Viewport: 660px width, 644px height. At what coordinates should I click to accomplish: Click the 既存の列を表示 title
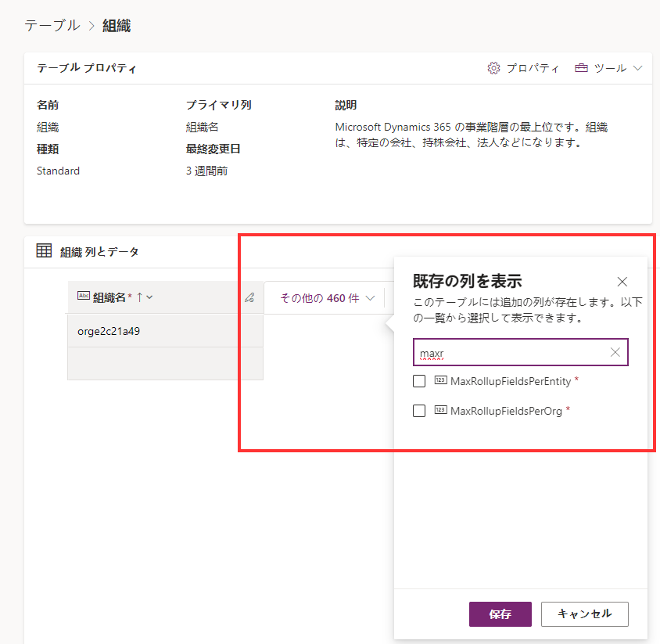tap(467, 281)
